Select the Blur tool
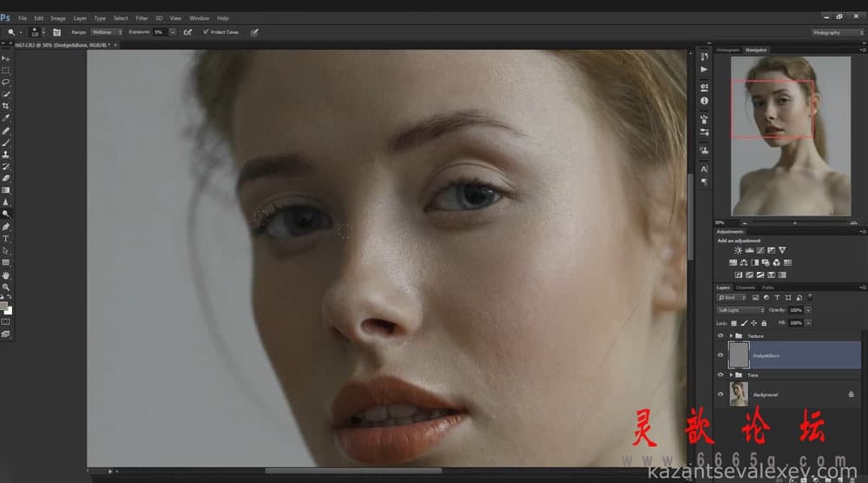The height and width of the screenshot is (483, 868). point(5,202)
